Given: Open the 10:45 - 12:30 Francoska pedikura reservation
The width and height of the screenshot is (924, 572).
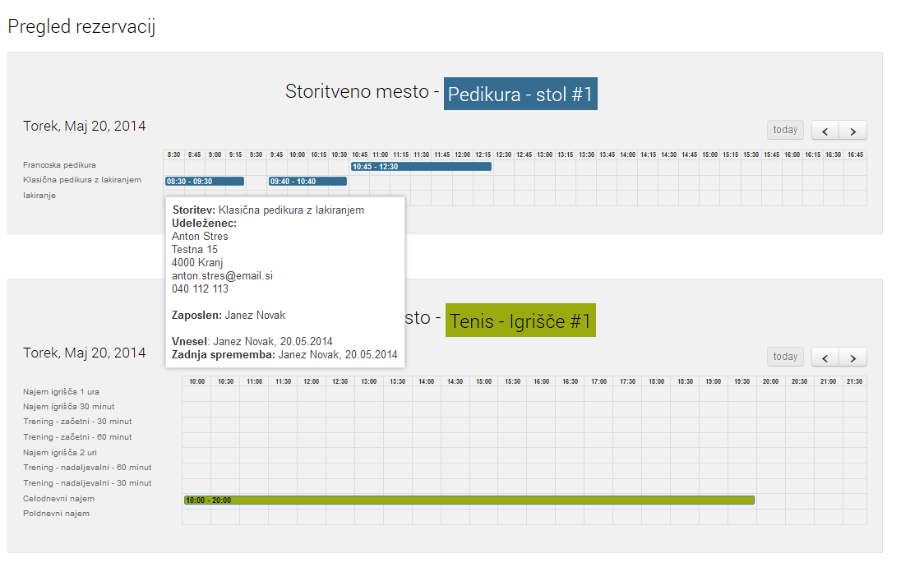Looking at the screenshot, I should (x=421, y=166).
